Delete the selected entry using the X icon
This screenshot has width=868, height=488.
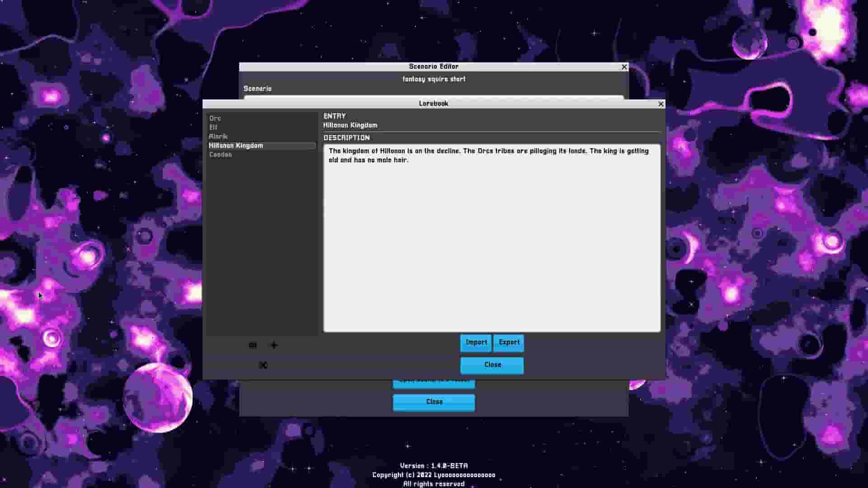point(263,365)
